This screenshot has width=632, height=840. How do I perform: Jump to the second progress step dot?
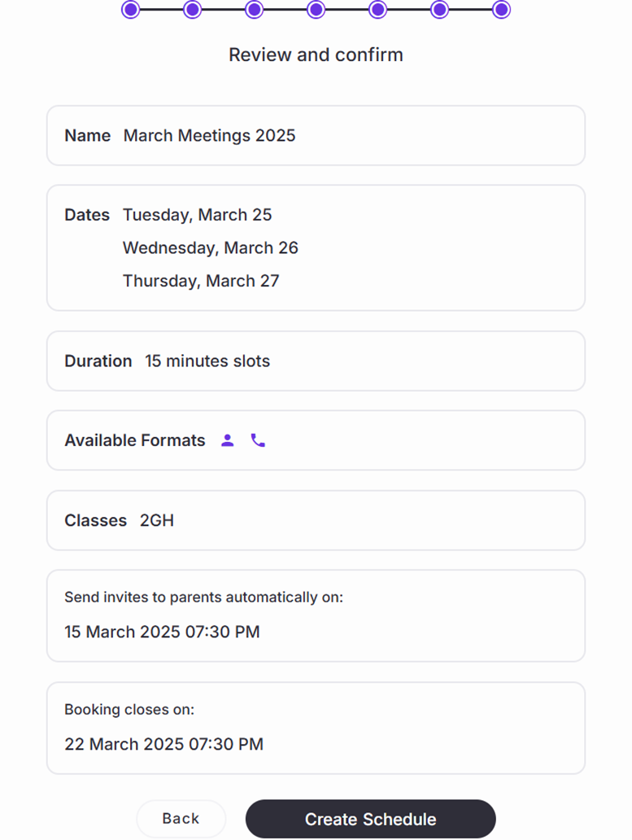click(192, 10)
